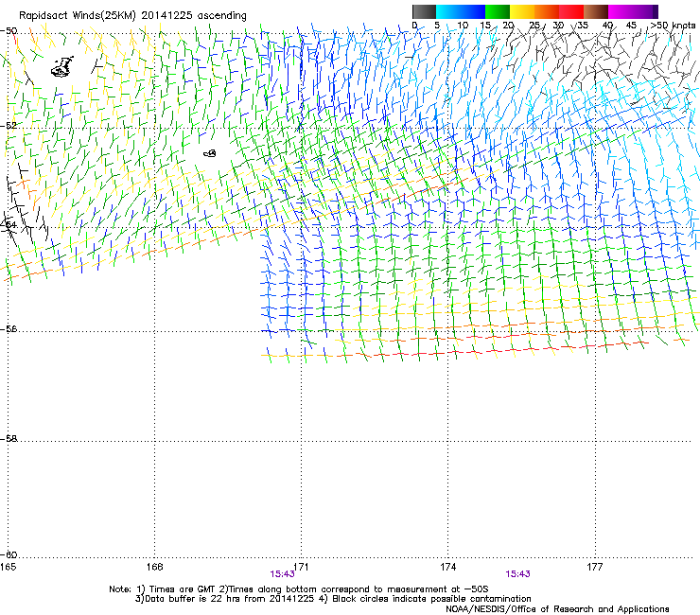Image resolution: width=700 pixels, height=615 pixels.
Task: Select the legend label '40'
Action: tap(606, 26)
